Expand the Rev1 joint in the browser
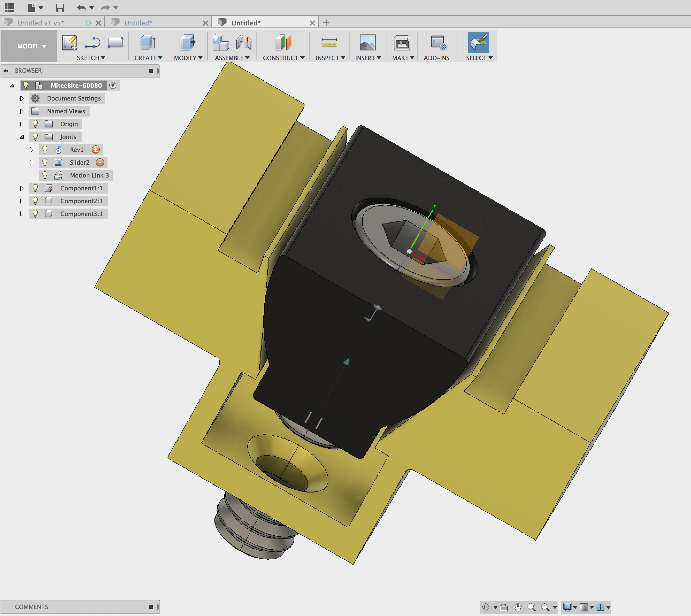 pyautogui.click(x=32, y=150)
